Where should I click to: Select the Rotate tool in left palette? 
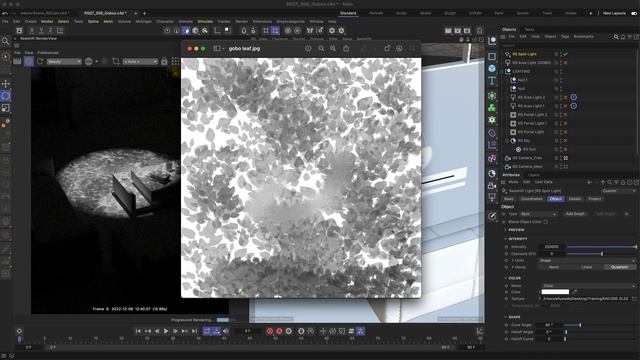pos(6,96)
